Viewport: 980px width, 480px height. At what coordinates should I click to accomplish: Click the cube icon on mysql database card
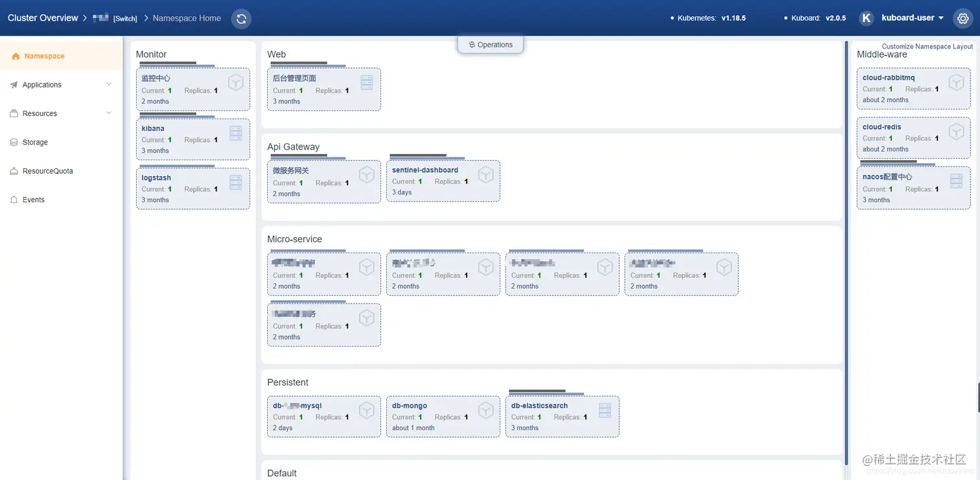[x=367, y=410]
